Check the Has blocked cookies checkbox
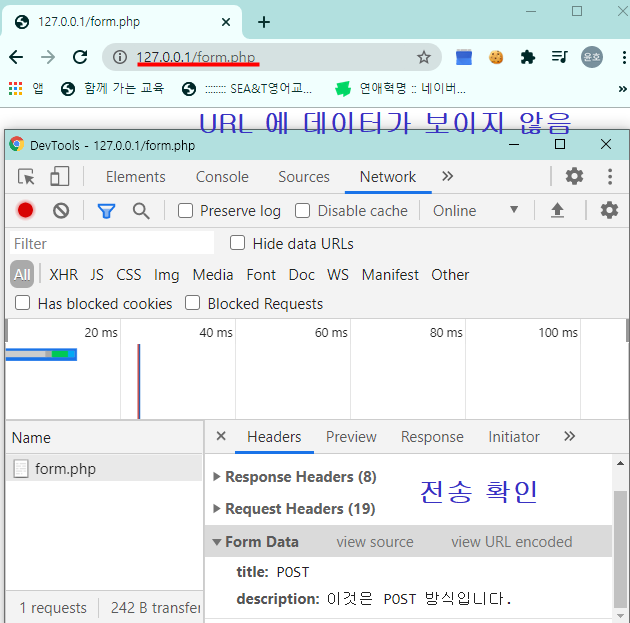This screenshot has width=630, height=623. pyautogui.click(x=22, y=303)
